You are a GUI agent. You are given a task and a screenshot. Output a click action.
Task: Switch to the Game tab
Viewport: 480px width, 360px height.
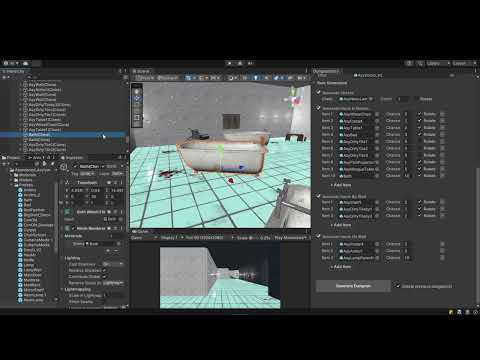pyautogui.click(x=141, y=231)
